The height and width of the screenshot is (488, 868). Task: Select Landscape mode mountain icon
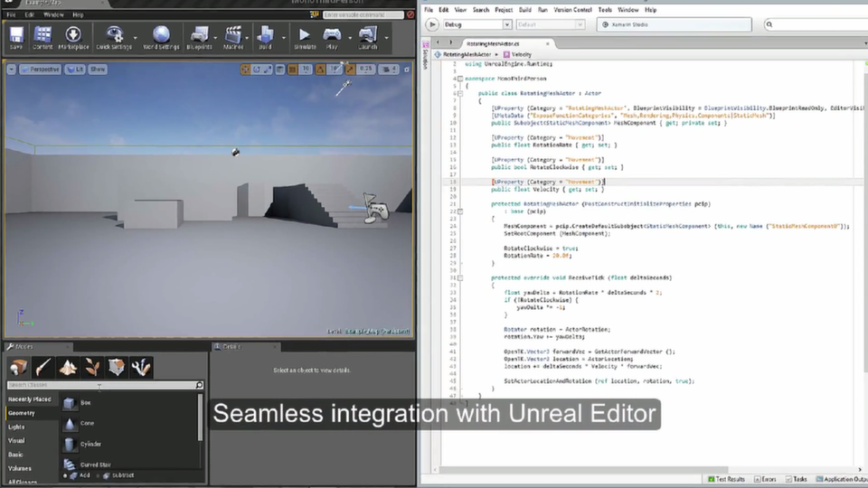click(68, 368)
